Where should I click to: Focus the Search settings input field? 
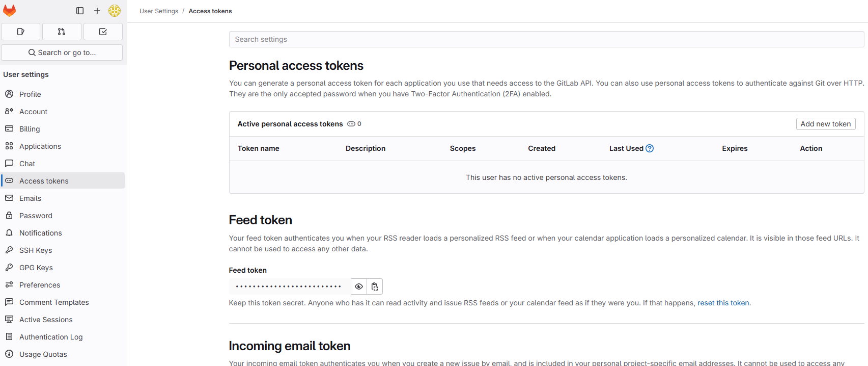(x=546, y=39)
